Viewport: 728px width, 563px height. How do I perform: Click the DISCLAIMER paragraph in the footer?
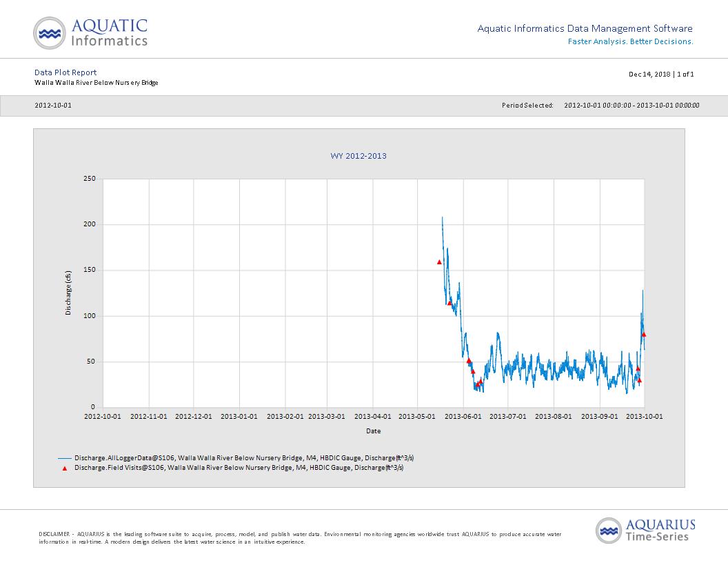pos(300,538)
